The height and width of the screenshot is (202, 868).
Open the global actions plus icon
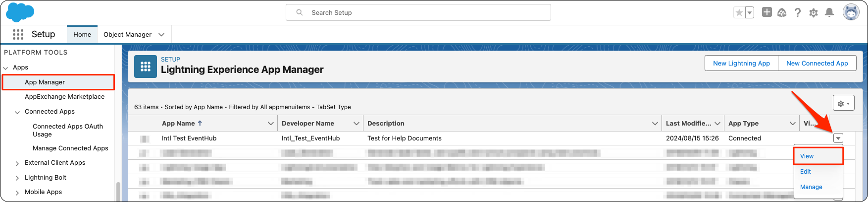[x=767, y=12]
